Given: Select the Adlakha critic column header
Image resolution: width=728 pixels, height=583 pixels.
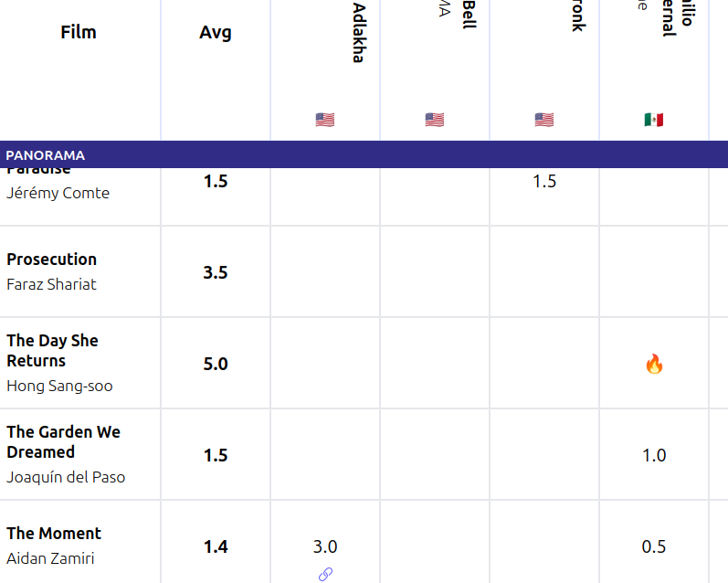Looking at the screenshot, I should tap(359, 33).
